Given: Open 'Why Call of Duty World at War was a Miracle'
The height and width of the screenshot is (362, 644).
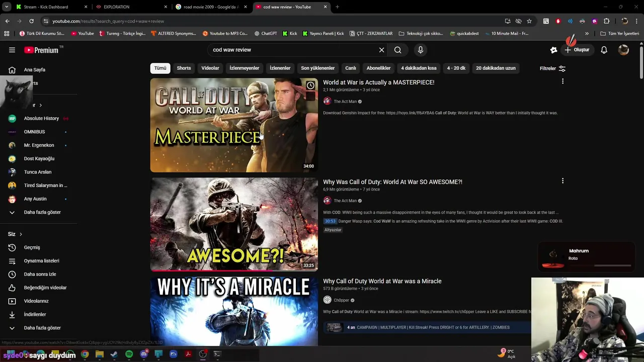Looking at the screenshot, I should point(382,281).
